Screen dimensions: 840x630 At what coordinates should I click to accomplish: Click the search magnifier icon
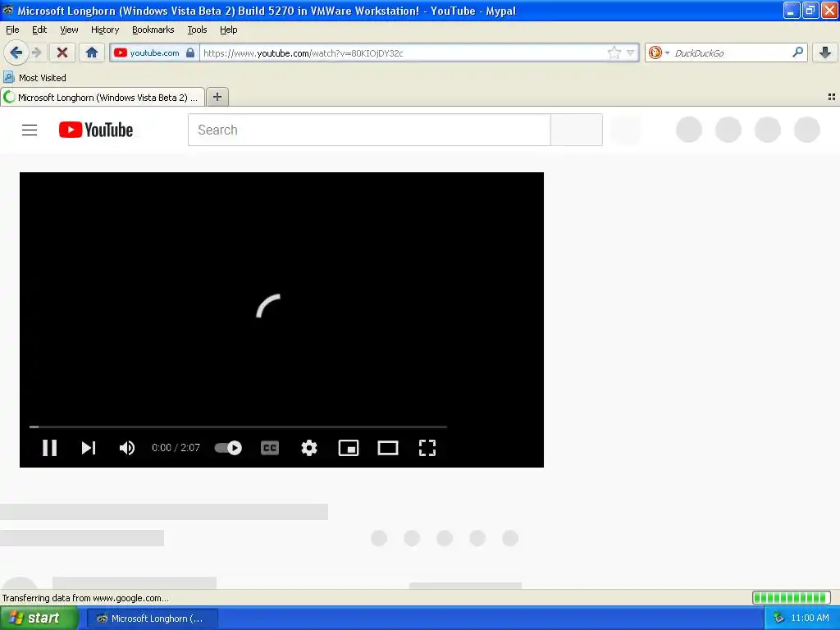click(x=797, y=52)
